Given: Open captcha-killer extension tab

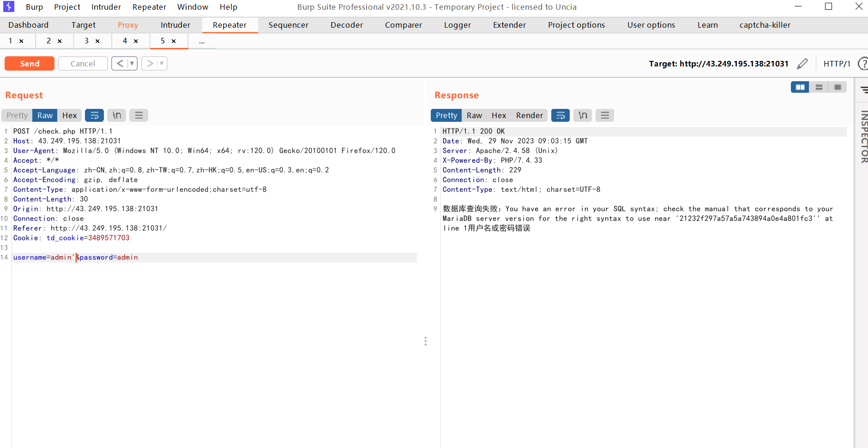Looking at the screenshot, I should [x=765, y=25].
